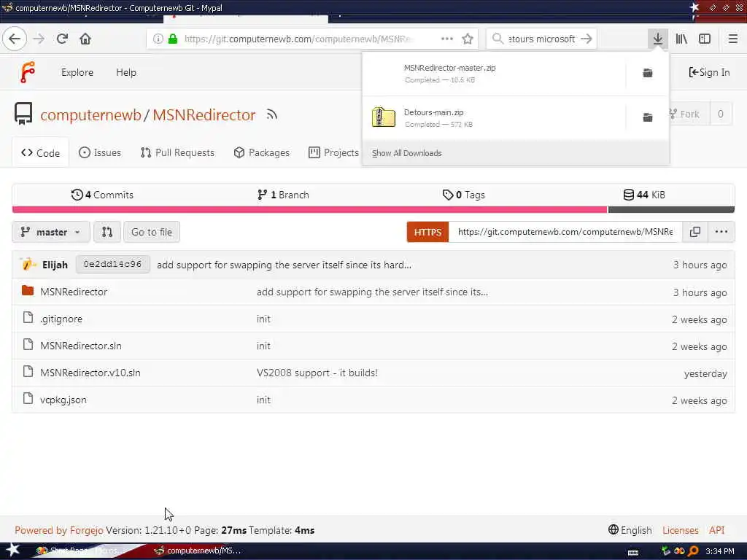Image resolution: width=747 pixels, height=560 pixels.
Task: Open the browser library icon
Action: [x=681, y=39]
